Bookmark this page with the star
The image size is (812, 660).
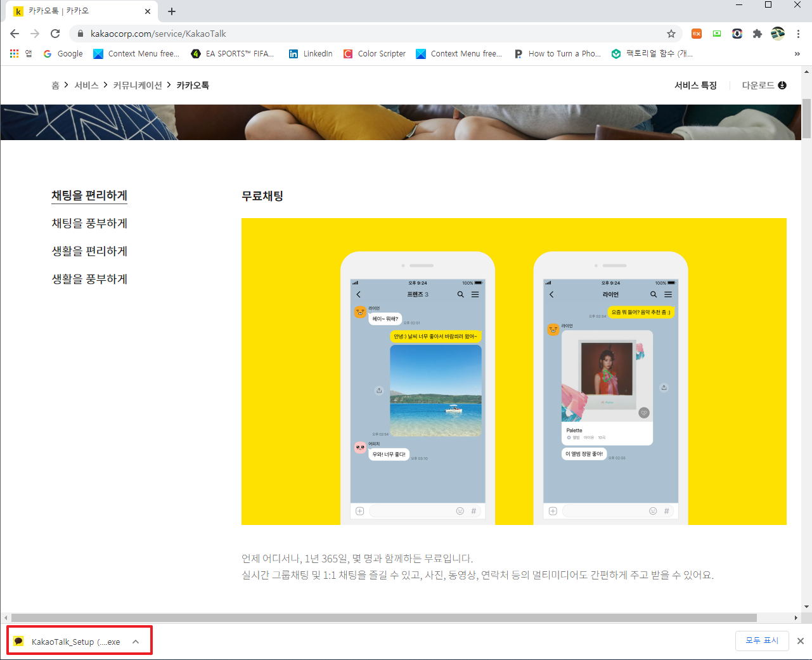click(x=671, y=34)
